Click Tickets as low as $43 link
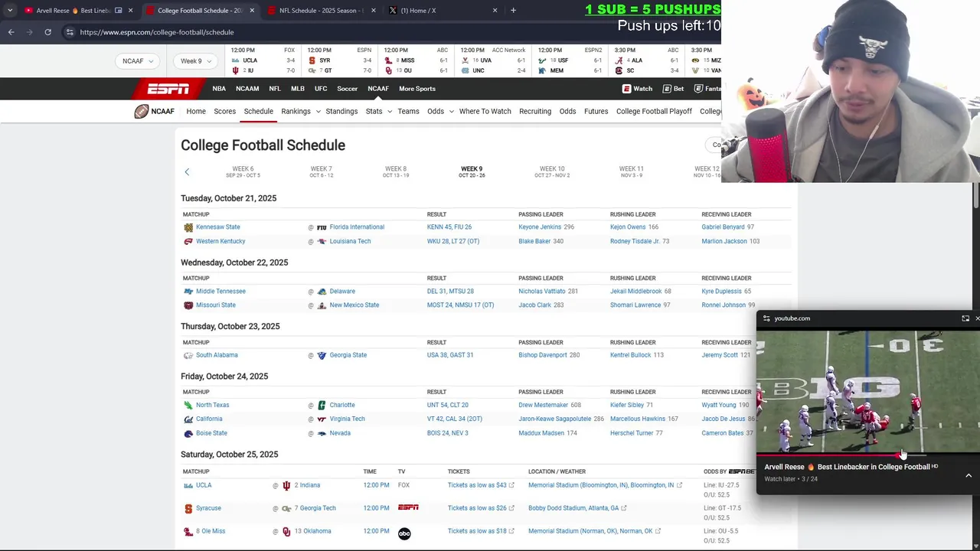Image resolution: width=980 pixels, height=551 pixels. pos(481,485)
